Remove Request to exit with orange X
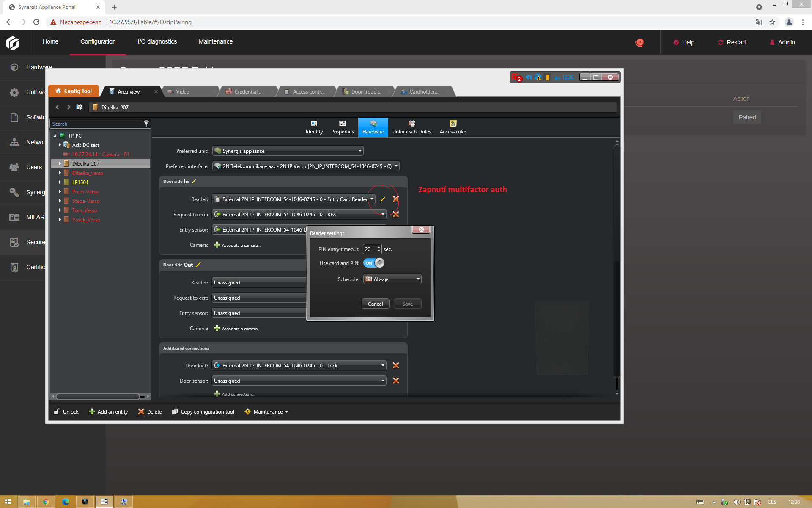Image resolution: width=812 pixels, height=508 pixels. pyautogui.click(x=396, y=214)
